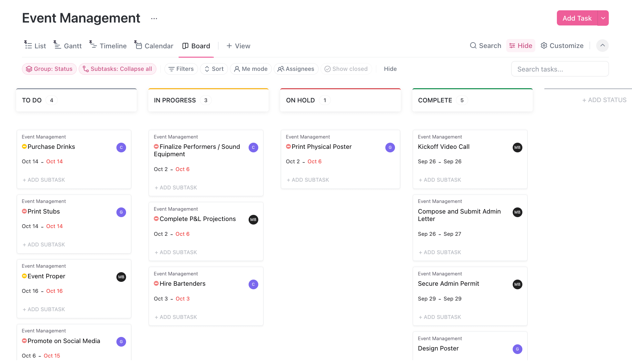Open the plus View tab
This screenshot has height=364, width=632.
[x=238, y=45]
